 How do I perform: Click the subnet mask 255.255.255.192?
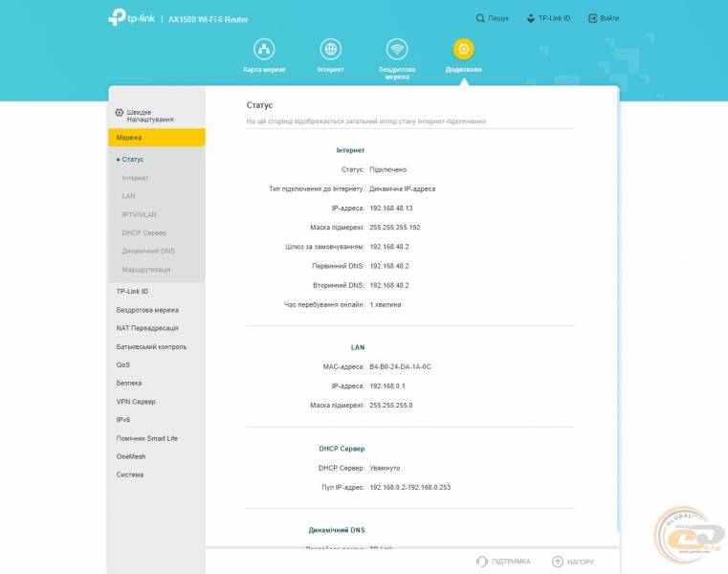tap(395, 227)
